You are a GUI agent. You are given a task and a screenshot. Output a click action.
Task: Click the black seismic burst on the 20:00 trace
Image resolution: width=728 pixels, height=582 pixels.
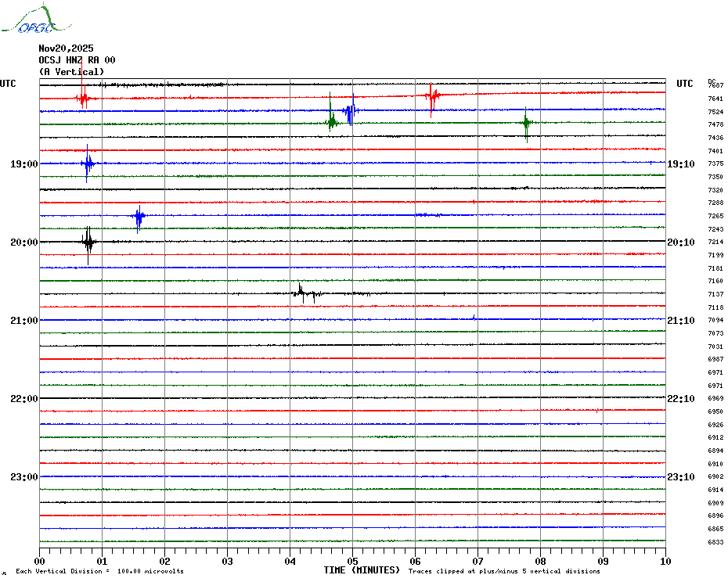[88, 242]
